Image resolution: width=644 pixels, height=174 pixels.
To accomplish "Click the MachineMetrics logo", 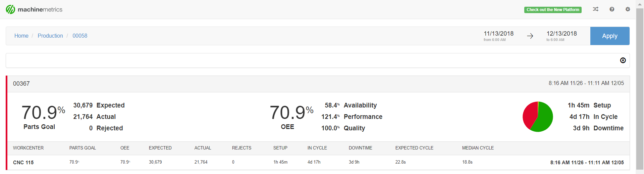I will pyautogui.click(x=34, y=9).
